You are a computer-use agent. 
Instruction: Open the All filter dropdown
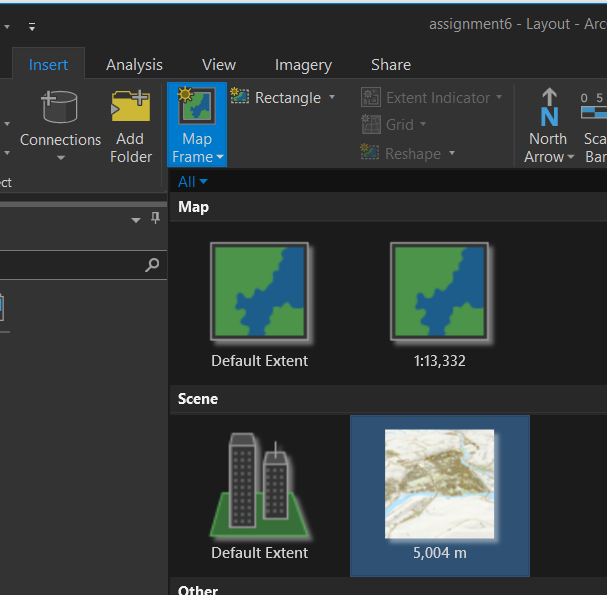192,182
